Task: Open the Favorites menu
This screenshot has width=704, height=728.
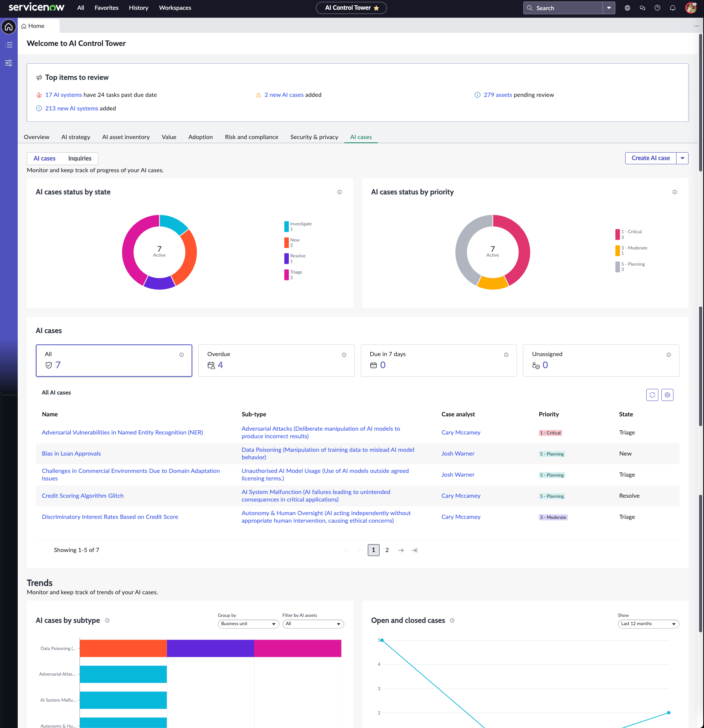Action: (x=106, y=8)
